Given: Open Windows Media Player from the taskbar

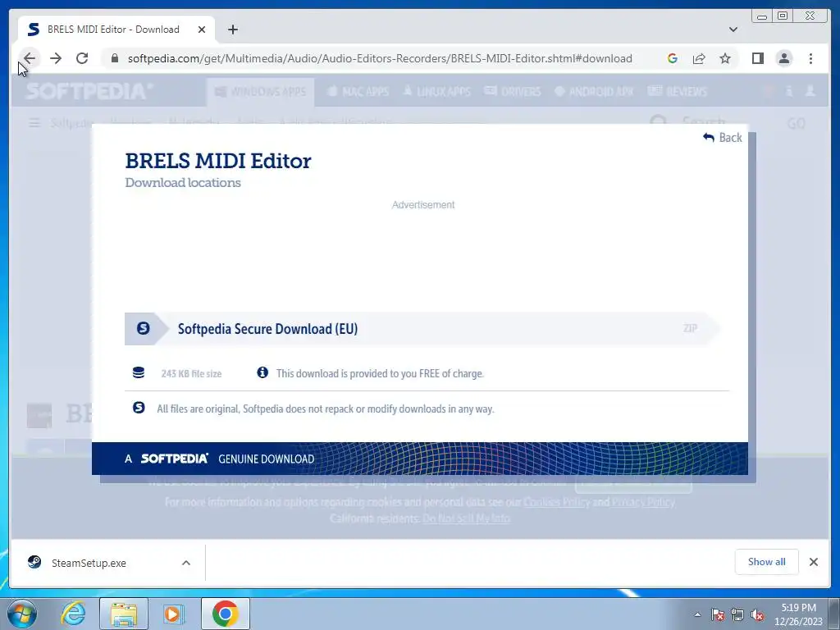Looking at the screenshot, I should (173, 614).
